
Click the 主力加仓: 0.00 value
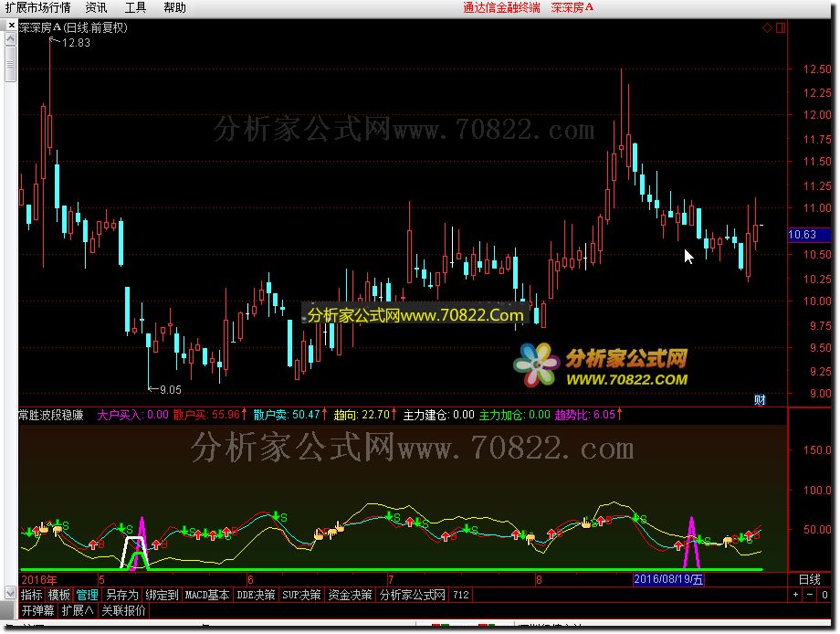[x=514, y=415]
